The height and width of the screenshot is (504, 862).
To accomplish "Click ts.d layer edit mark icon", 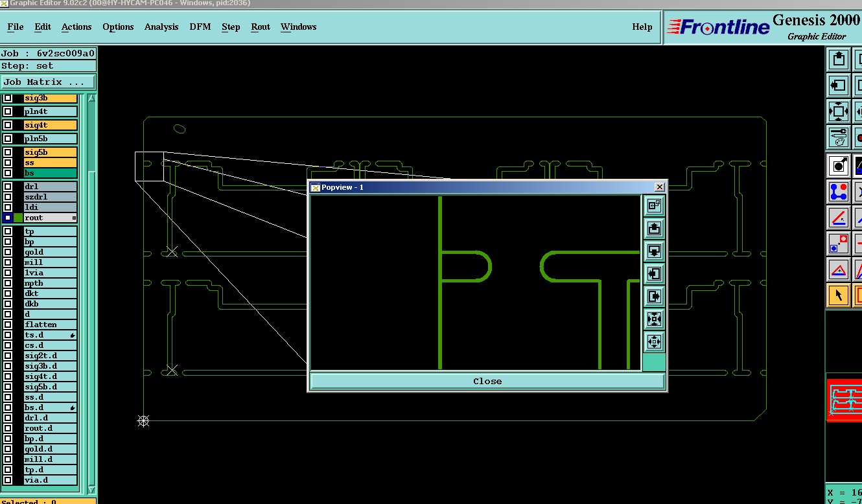I will coord(73,335).
